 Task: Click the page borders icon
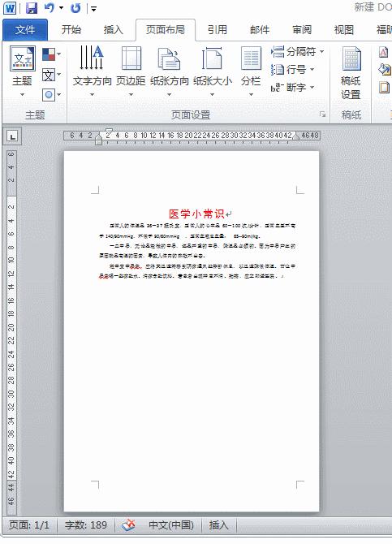click(384, 88)
